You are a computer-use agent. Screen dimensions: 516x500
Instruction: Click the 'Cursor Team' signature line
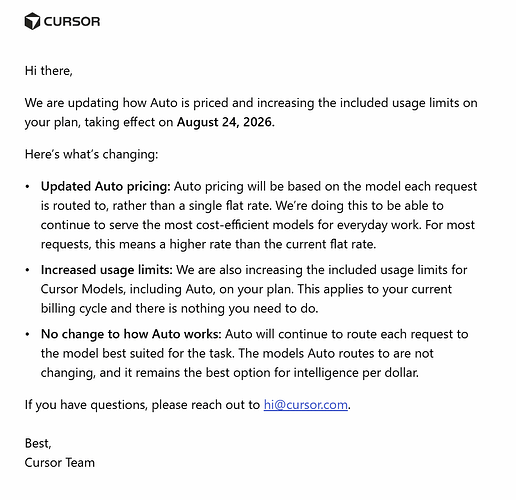(x=60, y=463)
